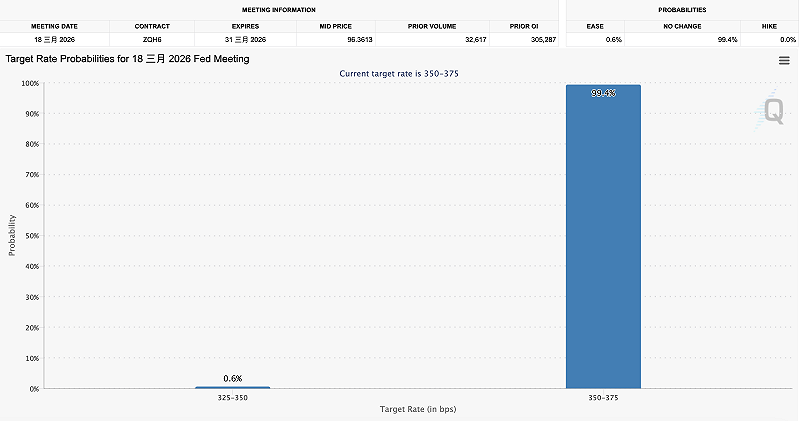Click the expiry date 31 三月 2026
The image size is (800, 421).
pyautogui.click(x=245, y=39)
